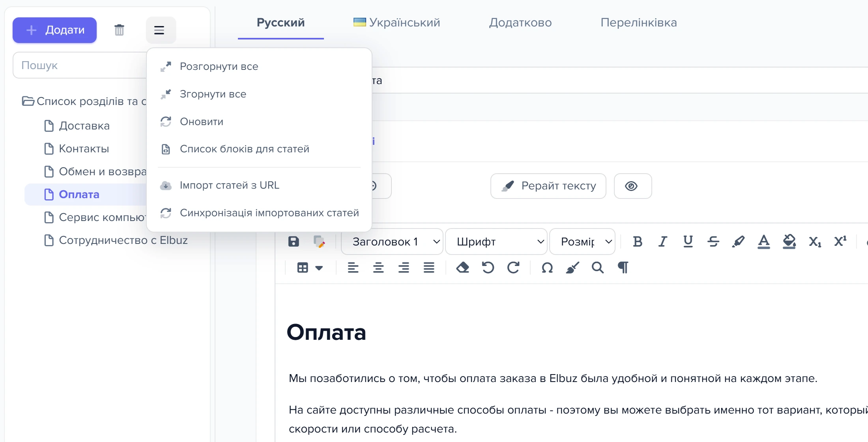Select Оновити in the menu
Viewport: 868px width, 442px height.
[x=259, y=122]
